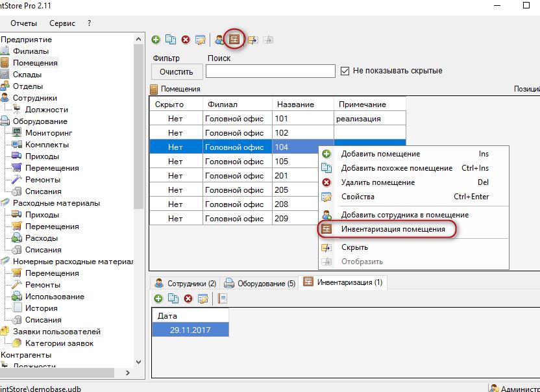Select Приходы under Оборудование
Screen dimensions: 540x392
42,156
